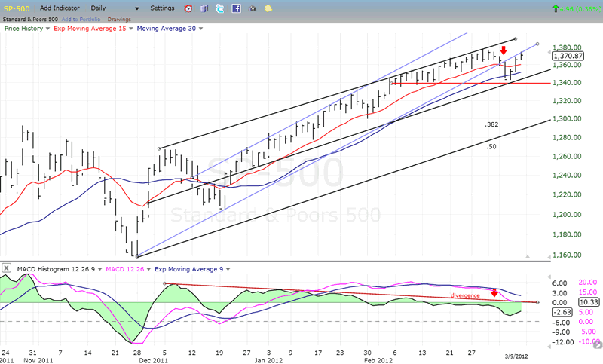603x364 pixels.
Task: Expand the Price History dropdown
Action: 47,29
